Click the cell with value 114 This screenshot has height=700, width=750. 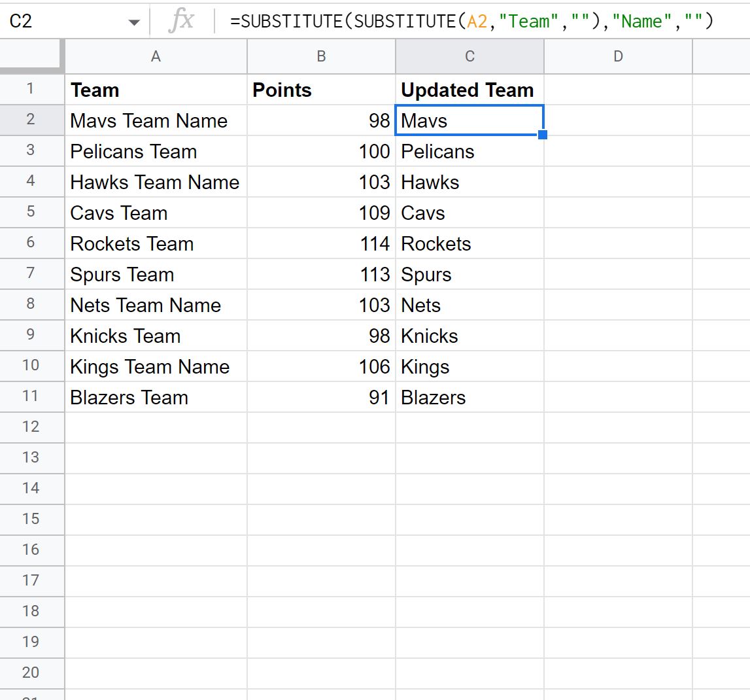321,243
